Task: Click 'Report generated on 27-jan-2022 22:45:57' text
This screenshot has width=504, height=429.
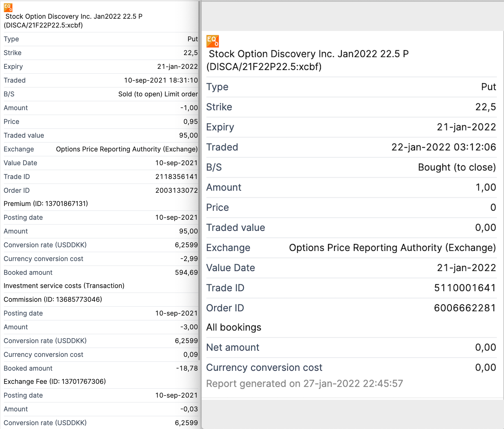Action: coord(305,384)
